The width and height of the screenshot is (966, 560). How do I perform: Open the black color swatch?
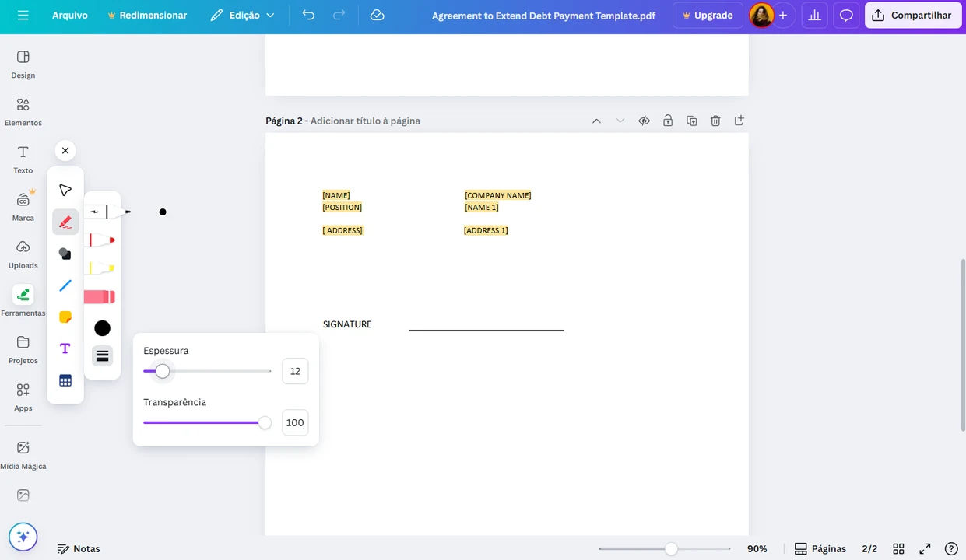pos(102,328)
